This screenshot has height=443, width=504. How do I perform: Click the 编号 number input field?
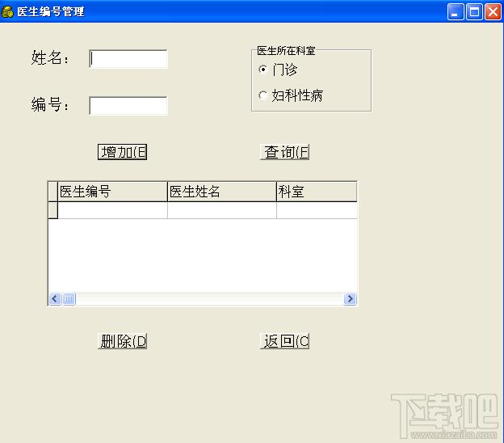(x=128, y=106)
